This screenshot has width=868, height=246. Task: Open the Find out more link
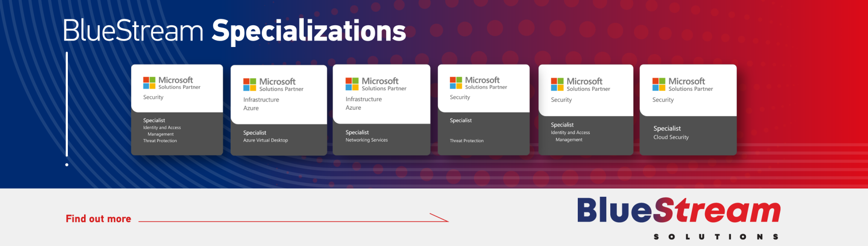pyautogui.click(x=99, y=219)
